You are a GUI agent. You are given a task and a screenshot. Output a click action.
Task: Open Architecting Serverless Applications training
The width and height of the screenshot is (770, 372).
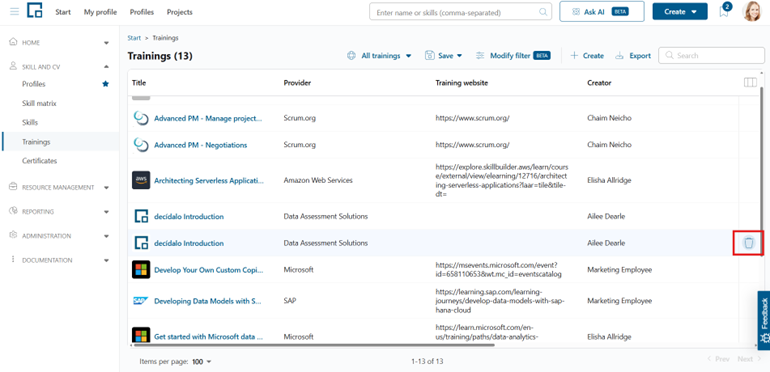pyautogui.click(x=209, y=180)
